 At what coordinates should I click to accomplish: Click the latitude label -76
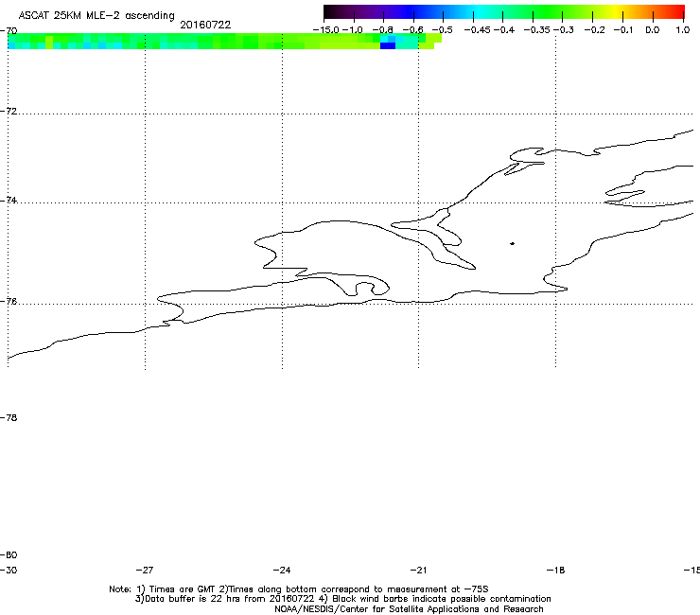(9, 302)
